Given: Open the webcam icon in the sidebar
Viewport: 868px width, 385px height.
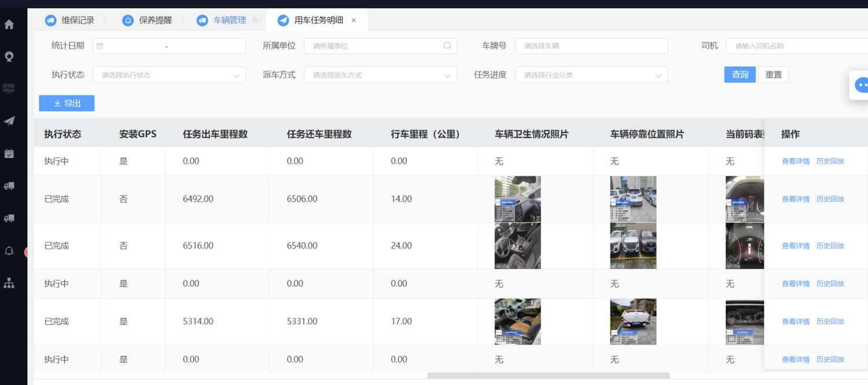Looking at the screenshot, I should 9,57.
